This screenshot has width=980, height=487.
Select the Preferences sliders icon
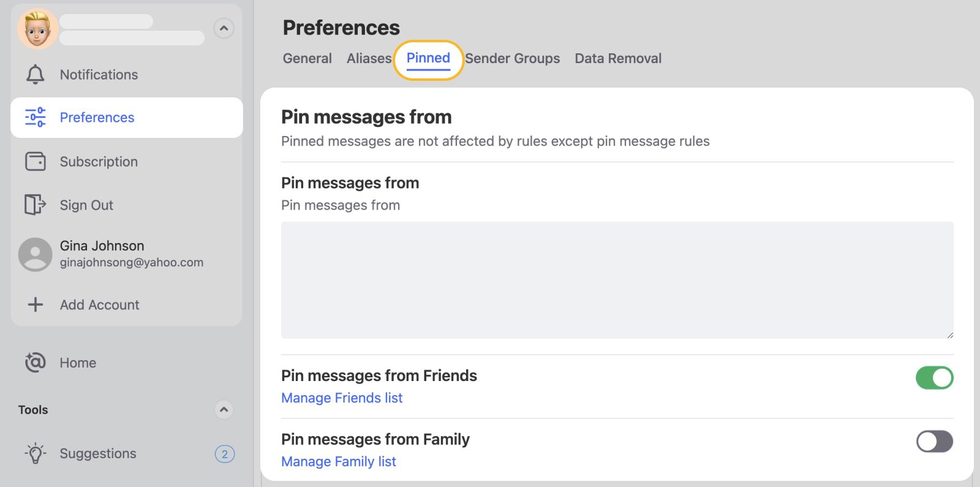click(x=35, y=117)
